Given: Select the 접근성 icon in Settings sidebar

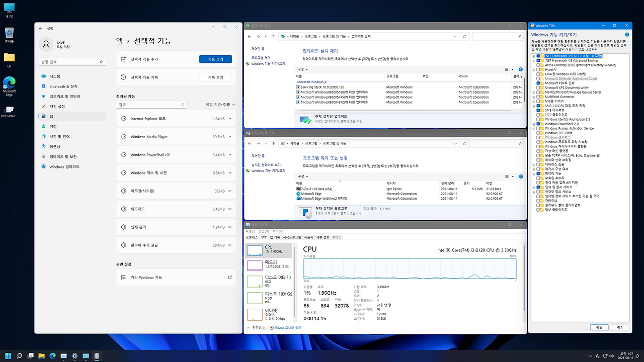Looking at the screenshot, I should pos(44,146).
